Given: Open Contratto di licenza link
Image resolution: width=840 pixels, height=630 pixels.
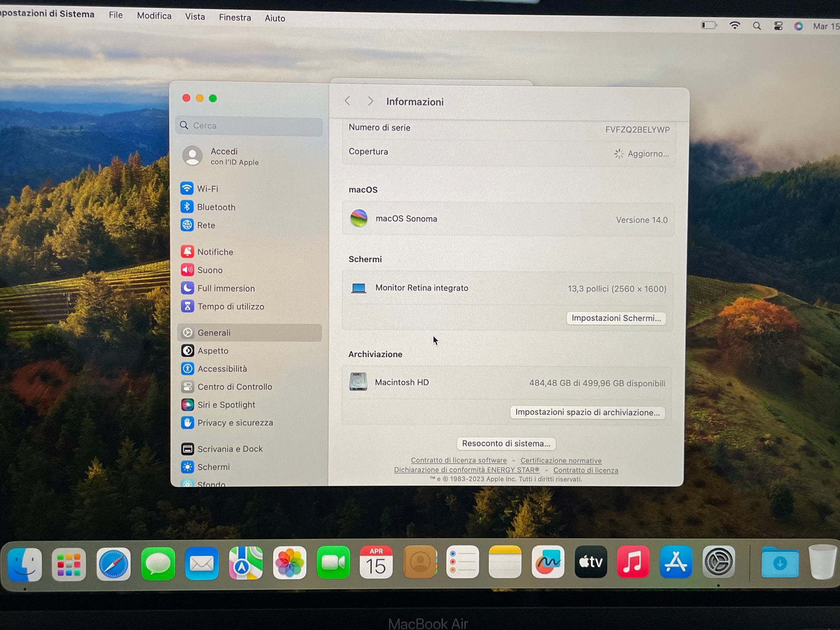Looking at the screenshot, I should [x=586, y=470].
